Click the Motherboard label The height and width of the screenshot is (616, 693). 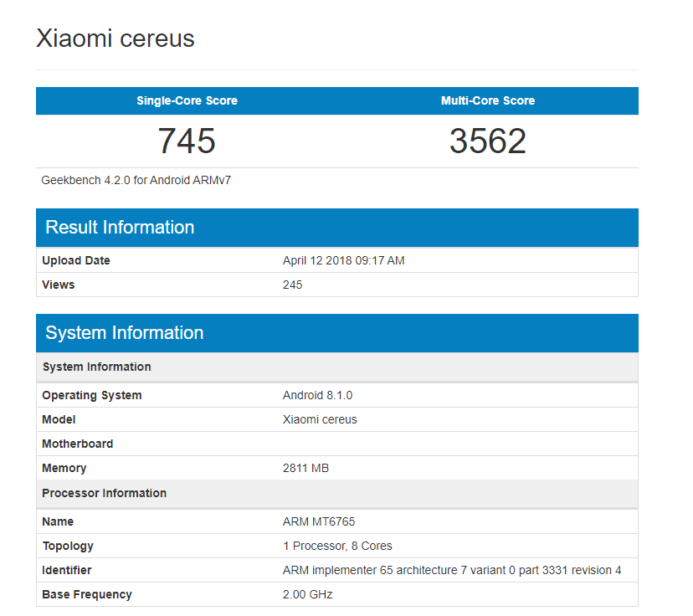click(78, 444)
